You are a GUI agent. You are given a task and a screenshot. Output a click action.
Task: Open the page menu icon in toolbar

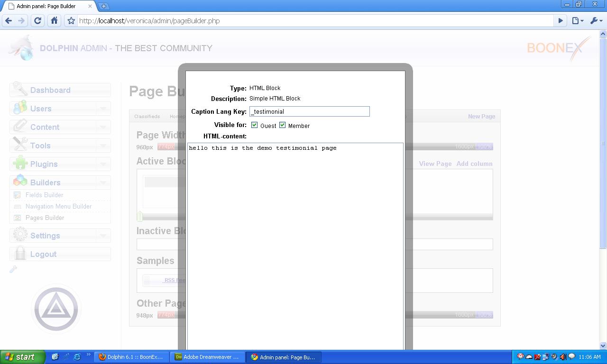577,21
